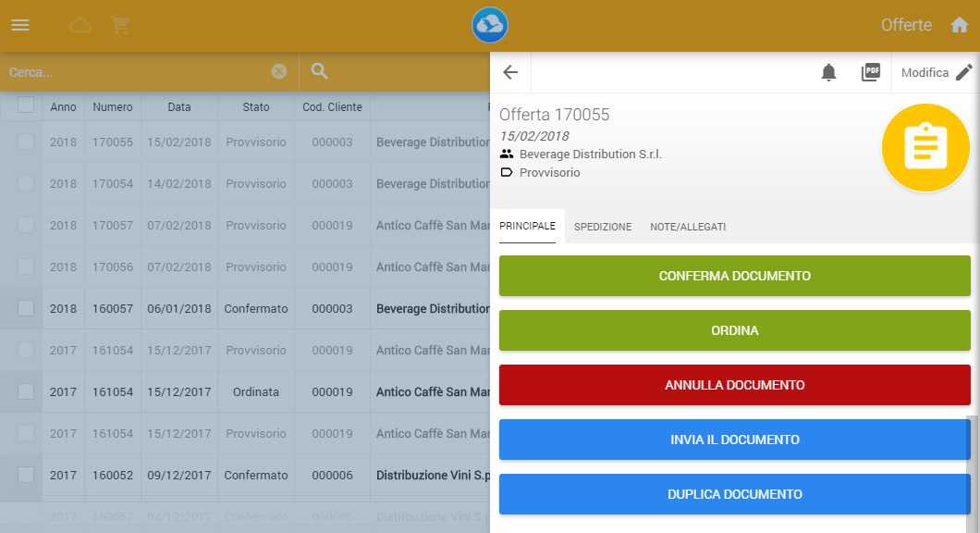
Task: Click the Ordina button
Action: pyautogui.click(x=735, y=330)
